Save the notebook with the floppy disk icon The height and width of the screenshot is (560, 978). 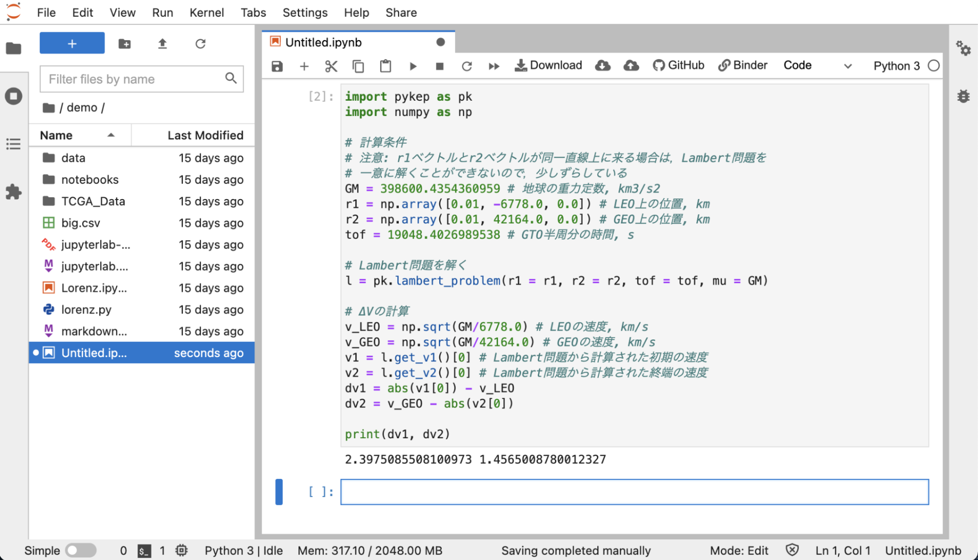pyautogui.click(x=277, y=66)
